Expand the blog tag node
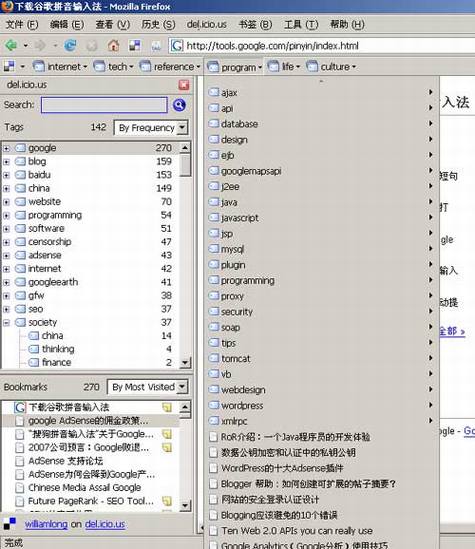The image size is (475, 549). click(x=6, y=162)
